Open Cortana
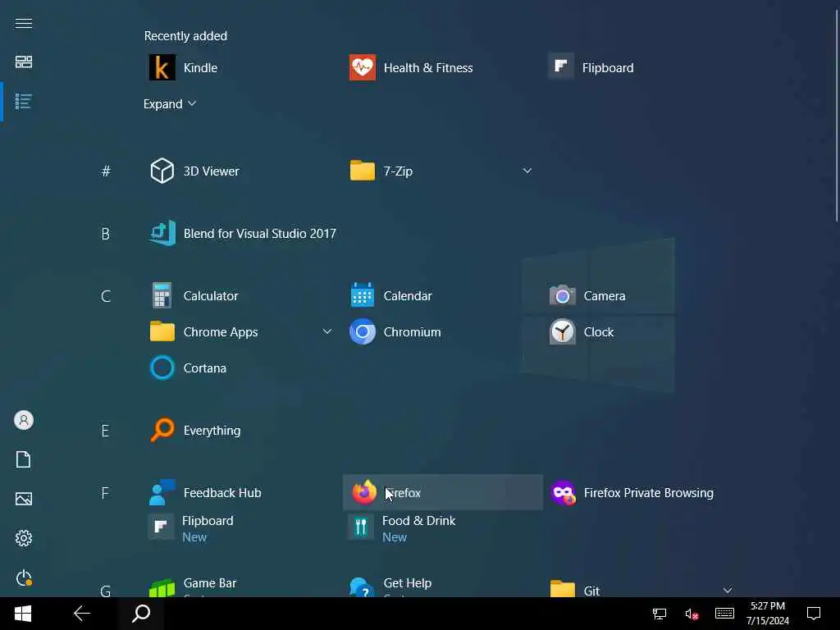The width and height of the screenshot is (840, 630). point(188,368)
